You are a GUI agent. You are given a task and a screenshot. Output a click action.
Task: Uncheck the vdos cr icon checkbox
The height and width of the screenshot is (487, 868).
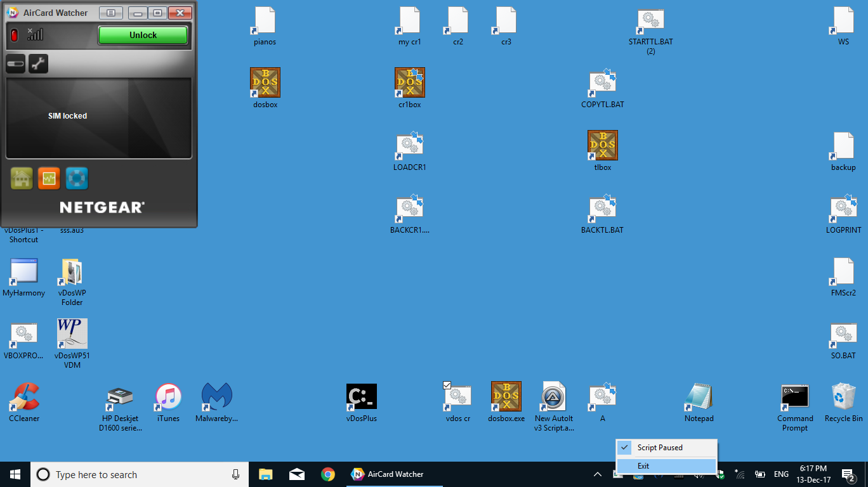447,385
